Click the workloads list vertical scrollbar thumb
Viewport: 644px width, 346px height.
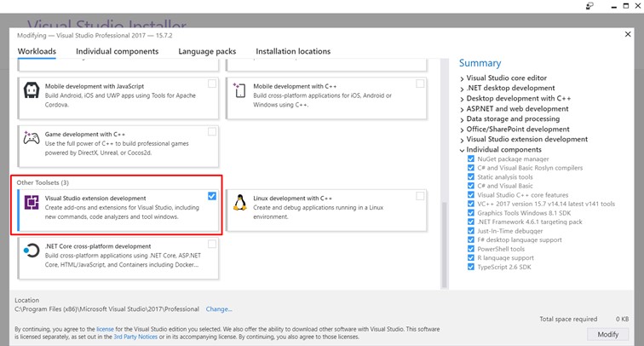click(x=444, y=245)
